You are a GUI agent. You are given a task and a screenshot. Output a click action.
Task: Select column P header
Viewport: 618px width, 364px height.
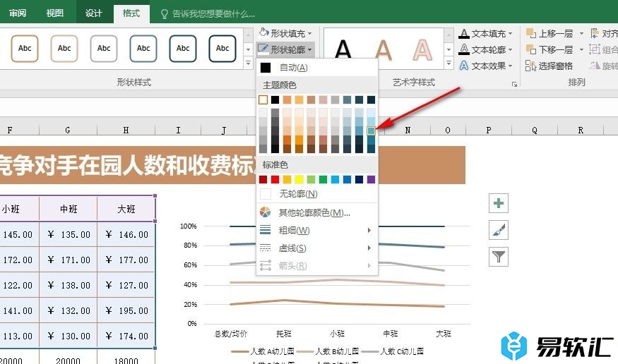point(489,130)
